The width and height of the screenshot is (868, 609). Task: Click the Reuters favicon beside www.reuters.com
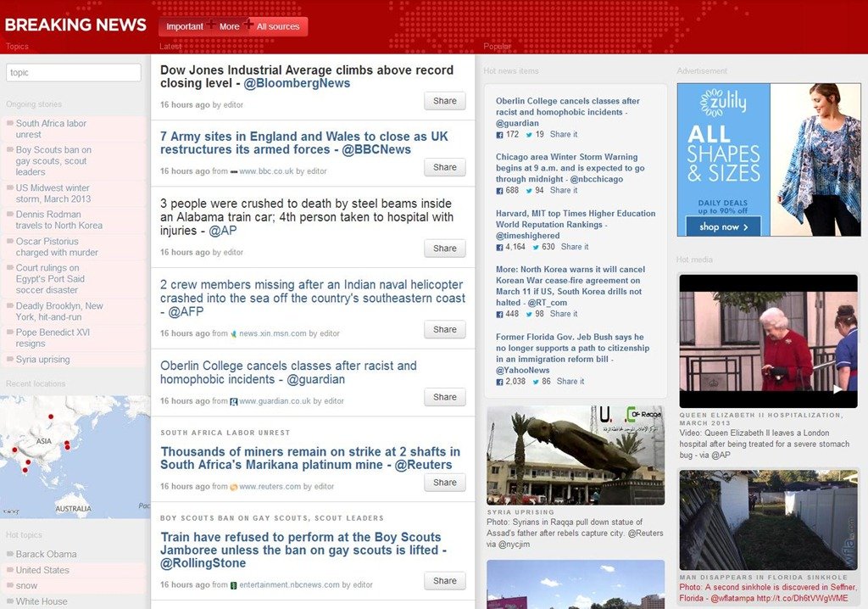235,487
